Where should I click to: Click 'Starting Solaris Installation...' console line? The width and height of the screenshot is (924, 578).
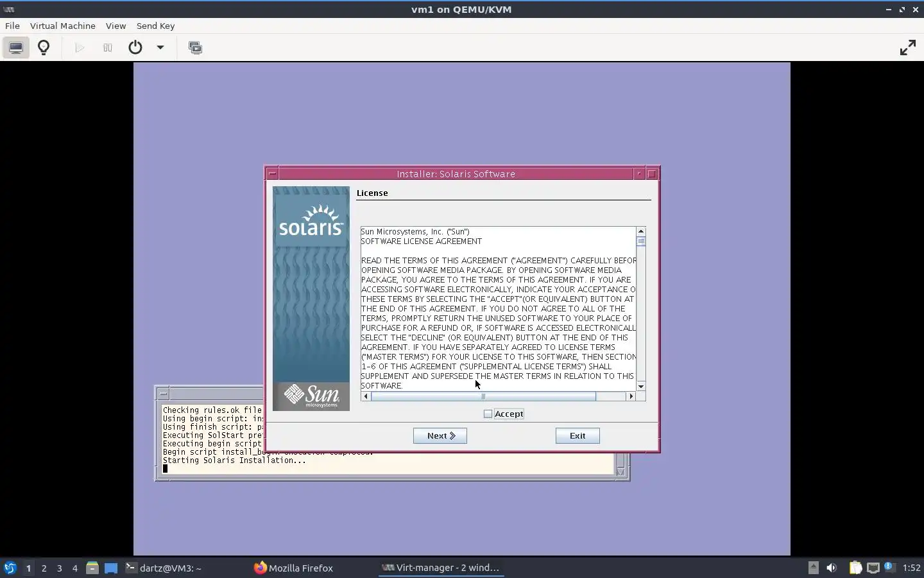234,460
